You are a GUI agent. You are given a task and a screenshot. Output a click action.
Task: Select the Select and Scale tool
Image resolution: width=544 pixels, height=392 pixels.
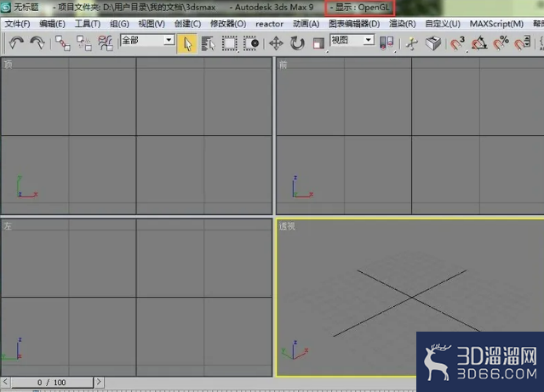[x=318, y=43]
